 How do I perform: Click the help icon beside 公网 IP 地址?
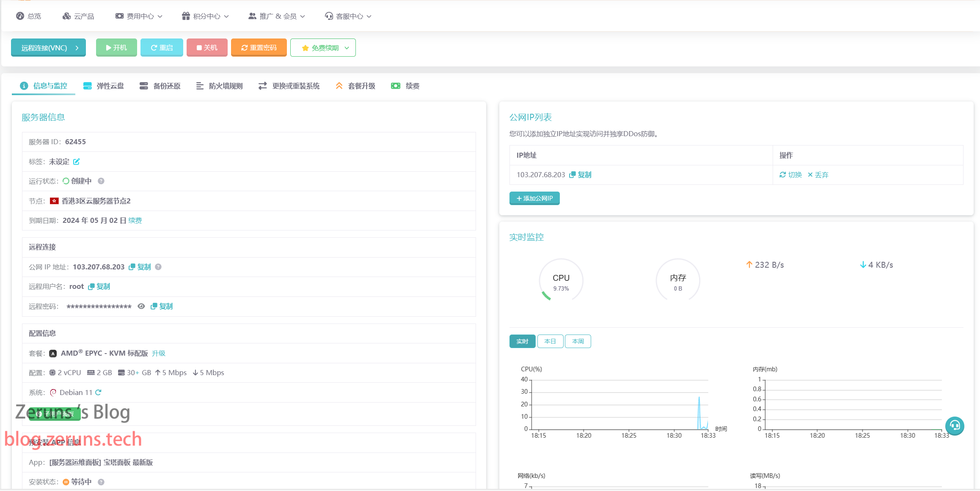(158, 267)
